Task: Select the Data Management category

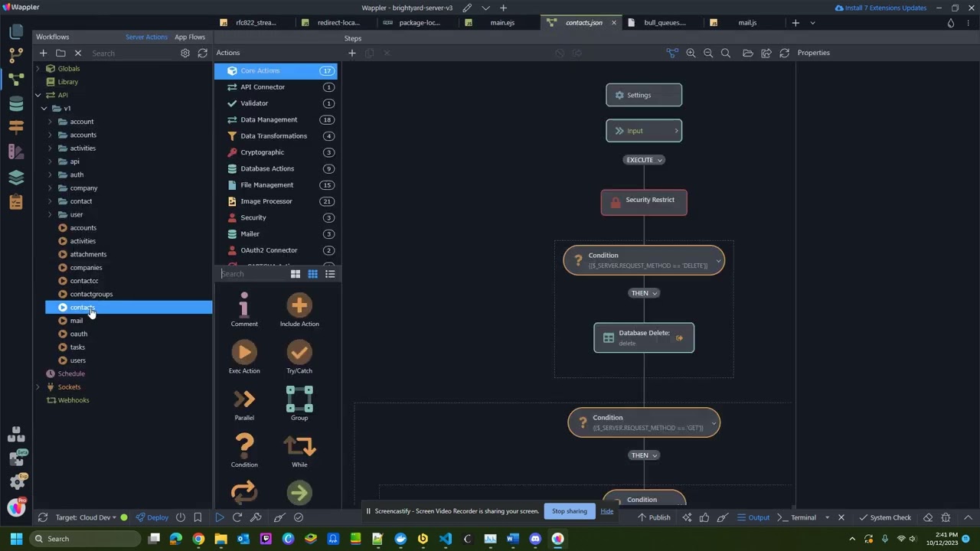Action: (276, 119)
